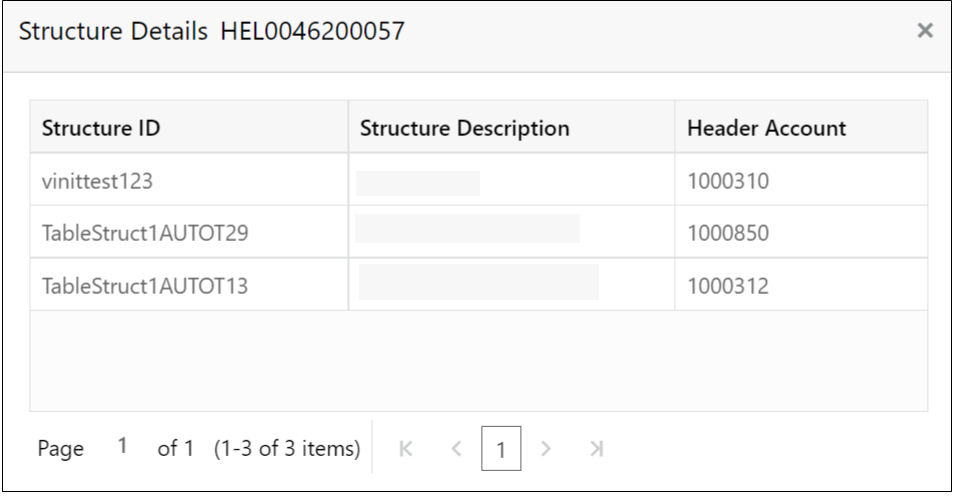Click Header Account column header

[766, 128]
